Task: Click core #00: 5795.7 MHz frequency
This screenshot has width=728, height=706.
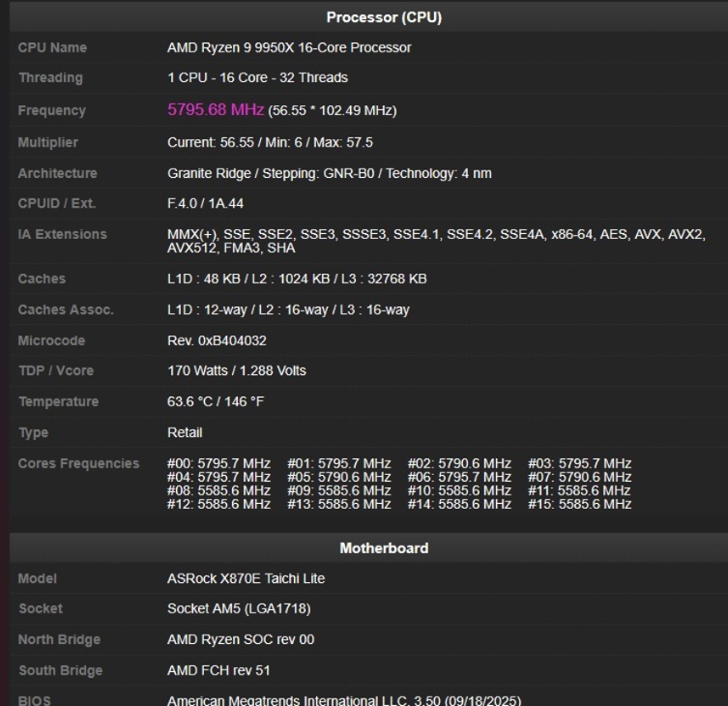Action: point(218,463)
